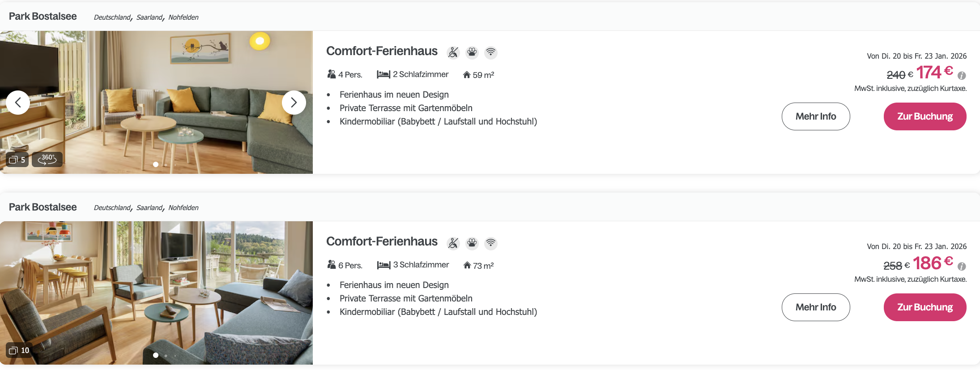980x370 pixels.
Task: Open the price info icon beside 186 €
Action: 962,267
